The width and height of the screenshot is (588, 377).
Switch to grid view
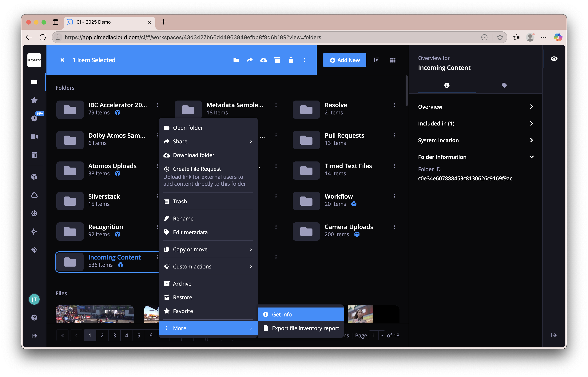click(392, 60)
